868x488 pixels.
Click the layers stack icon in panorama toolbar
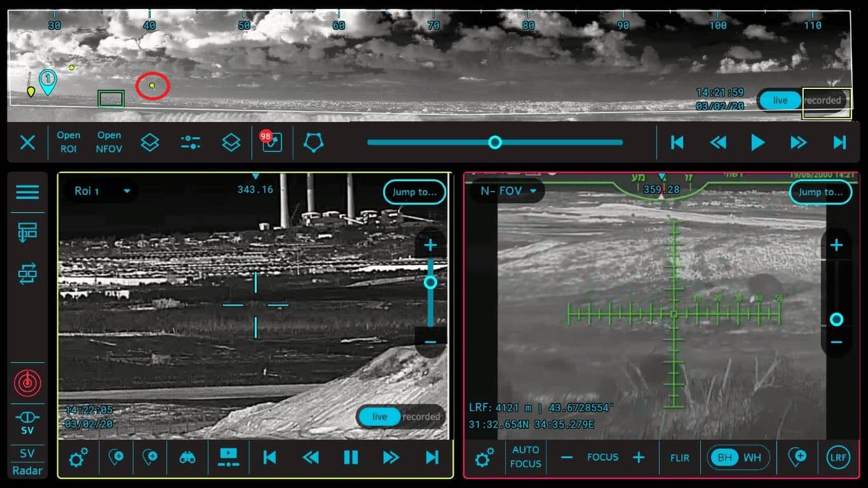click(x=150, y=142)
